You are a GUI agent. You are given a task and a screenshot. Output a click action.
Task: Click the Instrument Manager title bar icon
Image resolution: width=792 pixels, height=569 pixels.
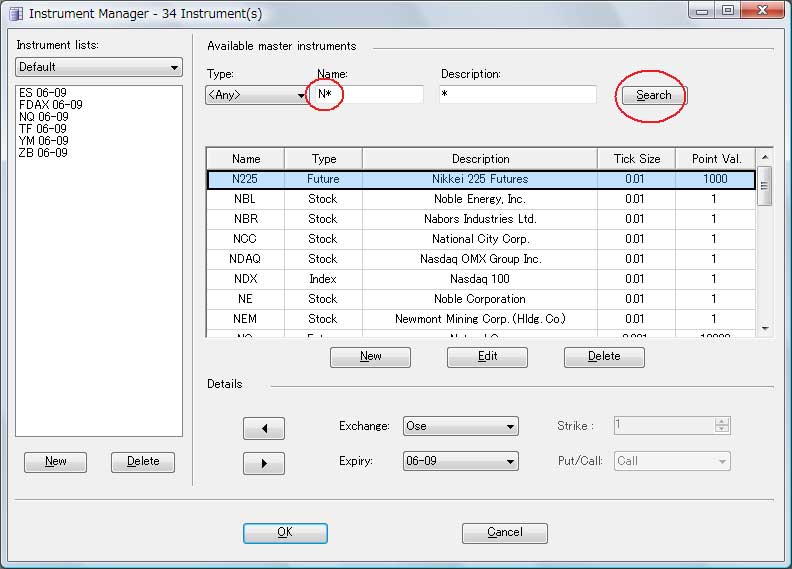click(16, 14)
